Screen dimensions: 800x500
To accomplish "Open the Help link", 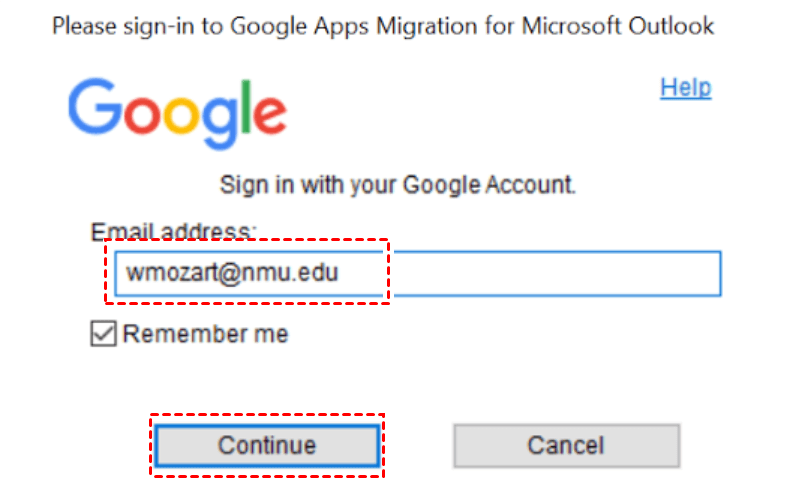I will [x=685, y=88].
